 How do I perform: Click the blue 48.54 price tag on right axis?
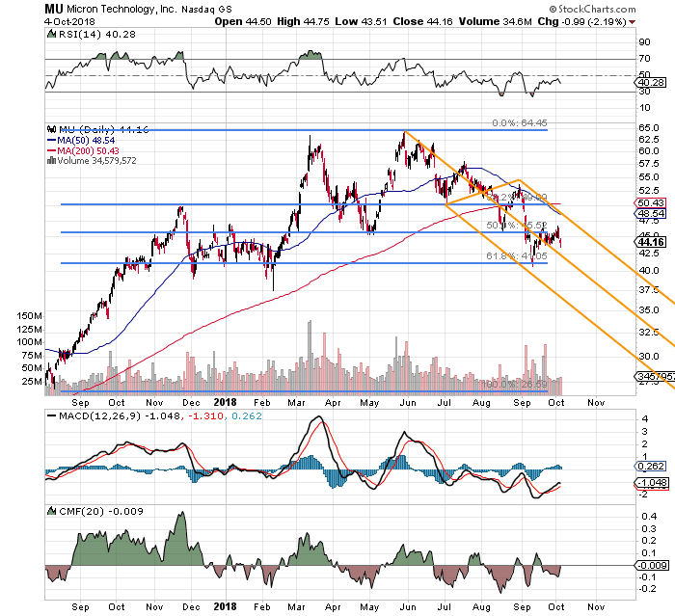click(x=651, y=213)
